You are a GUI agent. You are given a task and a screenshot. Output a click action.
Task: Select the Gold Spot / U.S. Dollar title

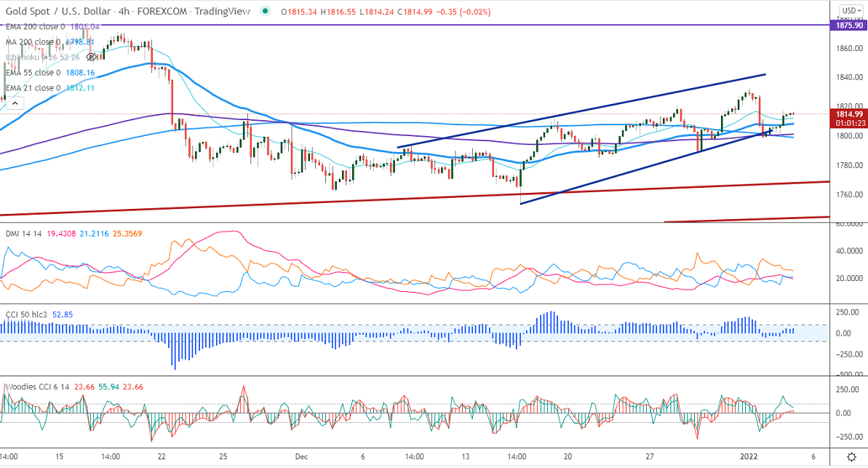(x=58, y=11)
